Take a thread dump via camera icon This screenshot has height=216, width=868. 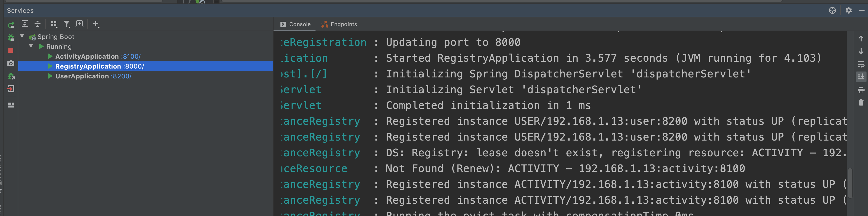click(x=11, y=63)
